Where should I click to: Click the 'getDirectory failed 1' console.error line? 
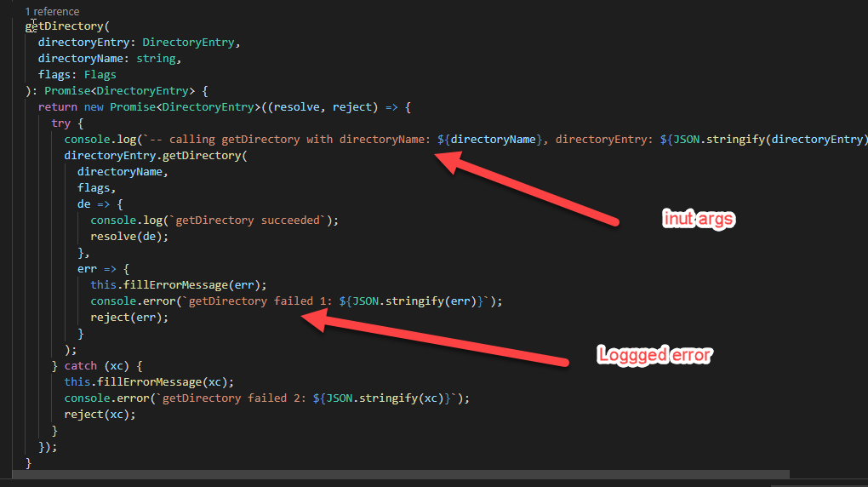(296, 301)
